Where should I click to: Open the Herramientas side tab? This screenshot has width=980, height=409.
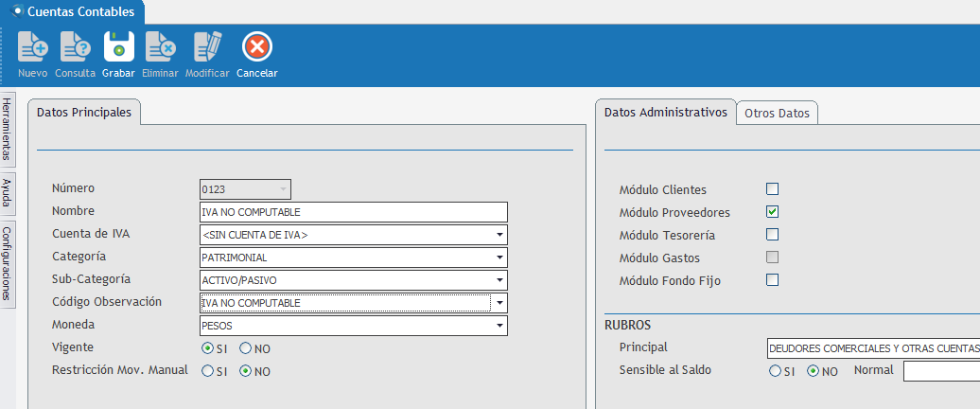tap(9, 129)
